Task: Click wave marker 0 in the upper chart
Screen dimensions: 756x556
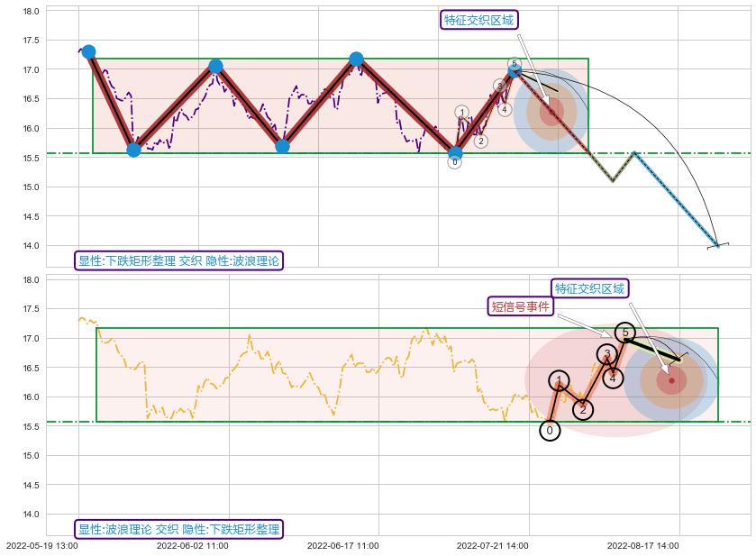Action: coord(454,162)
